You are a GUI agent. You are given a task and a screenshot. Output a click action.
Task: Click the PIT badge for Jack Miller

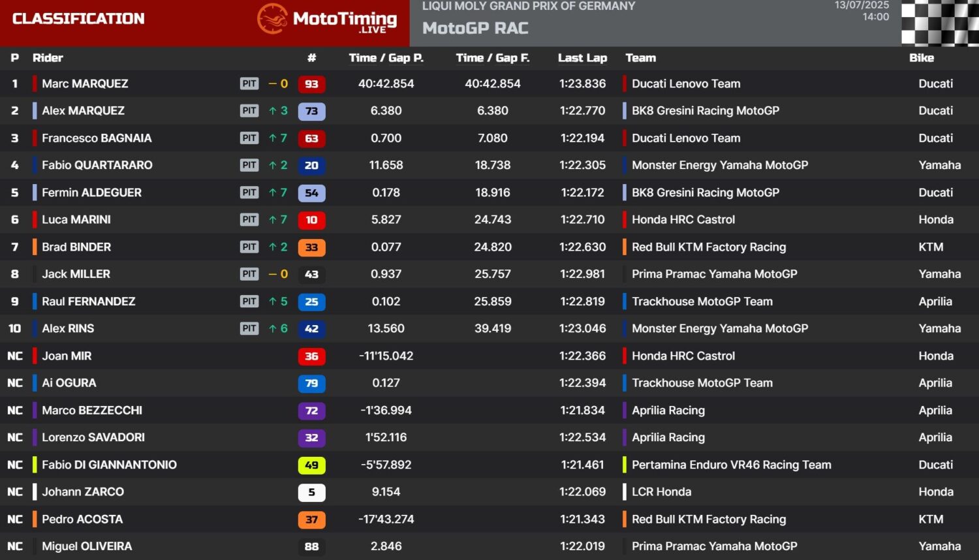coord(249,274)
